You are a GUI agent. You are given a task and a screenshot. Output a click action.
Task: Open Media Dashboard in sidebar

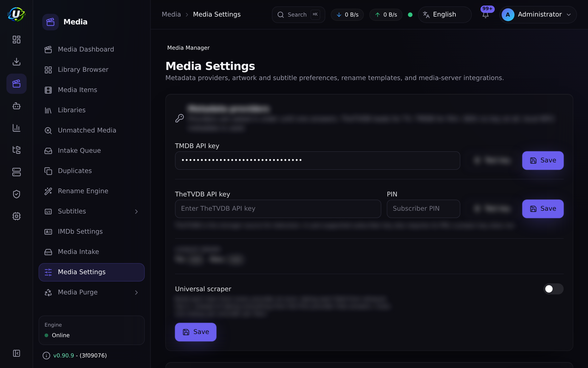coord(92,49)
